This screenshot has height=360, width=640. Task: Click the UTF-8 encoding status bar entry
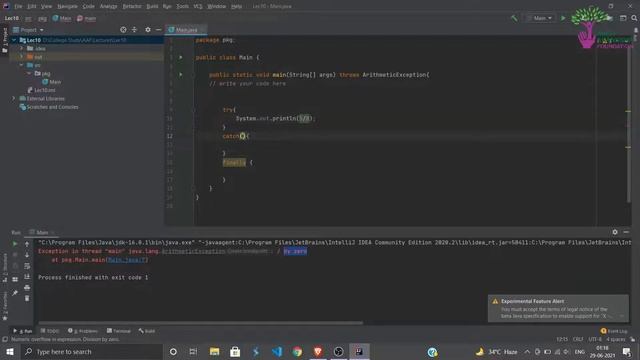tap(595, 339)
